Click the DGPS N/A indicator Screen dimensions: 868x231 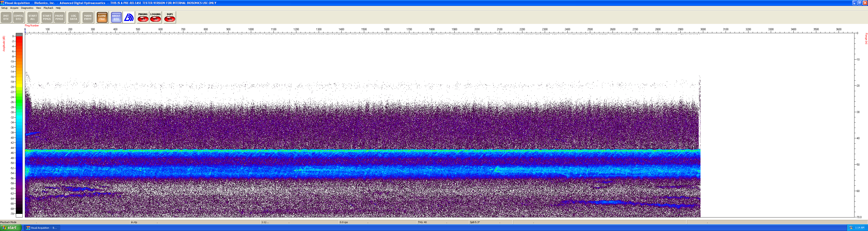(x=170, y=17)
